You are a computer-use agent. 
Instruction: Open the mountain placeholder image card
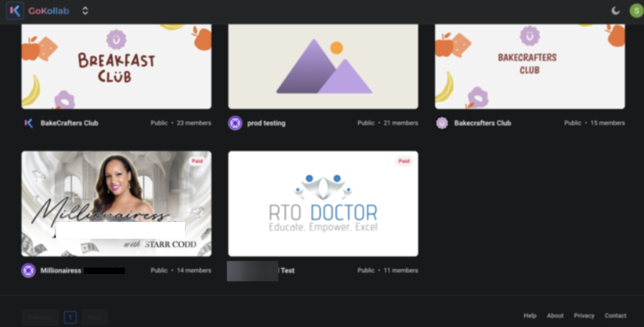323,66
